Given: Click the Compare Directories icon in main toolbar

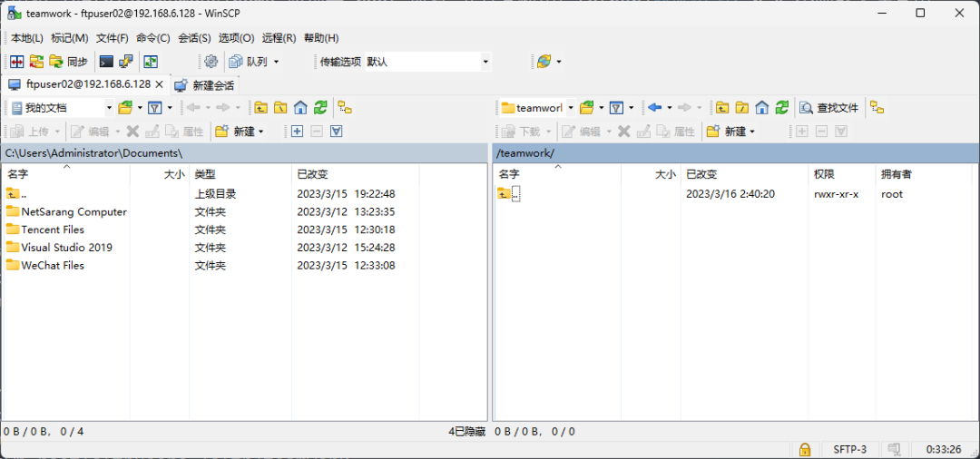Looking at the screenshot, I should (17, 61).
